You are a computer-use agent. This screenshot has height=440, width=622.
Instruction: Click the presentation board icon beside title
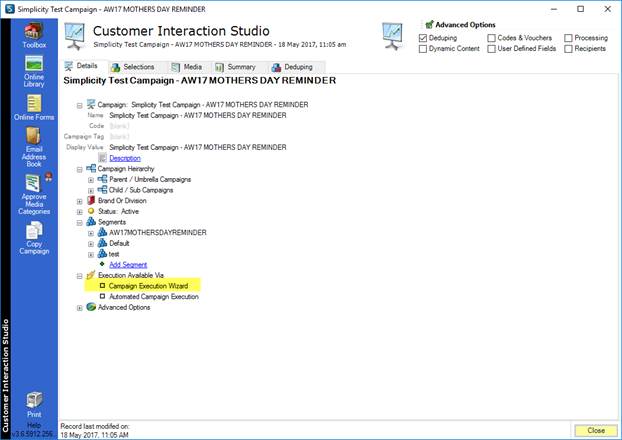tap(75, 37)
